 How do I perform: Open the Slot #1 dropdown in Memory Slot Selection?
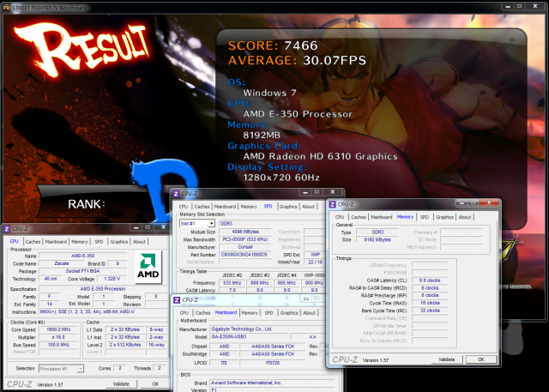pyautogui.click(x=212, y=223)
